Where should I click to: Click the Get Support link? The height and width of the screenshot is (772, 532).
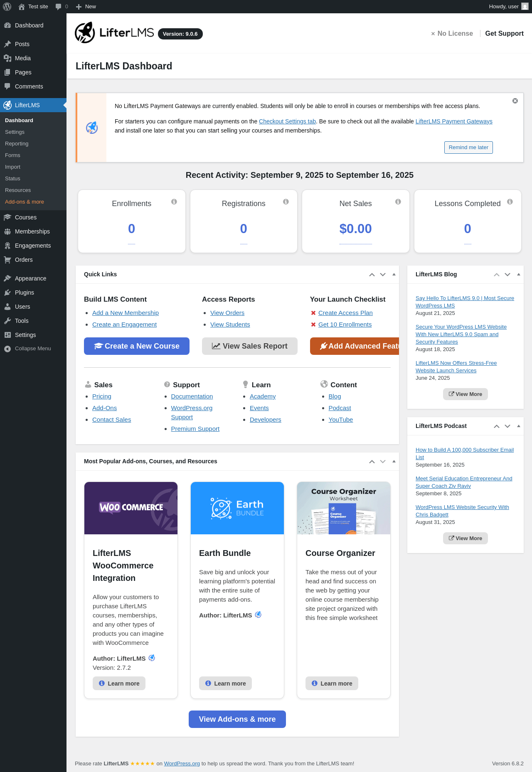pyautogui.click(x=504, y=33)
